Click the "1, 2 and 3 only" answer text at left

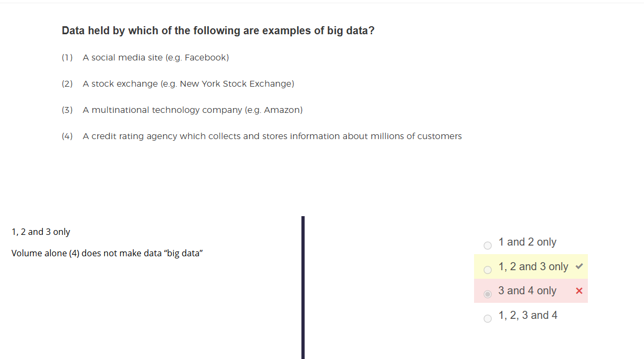point(41,232)
